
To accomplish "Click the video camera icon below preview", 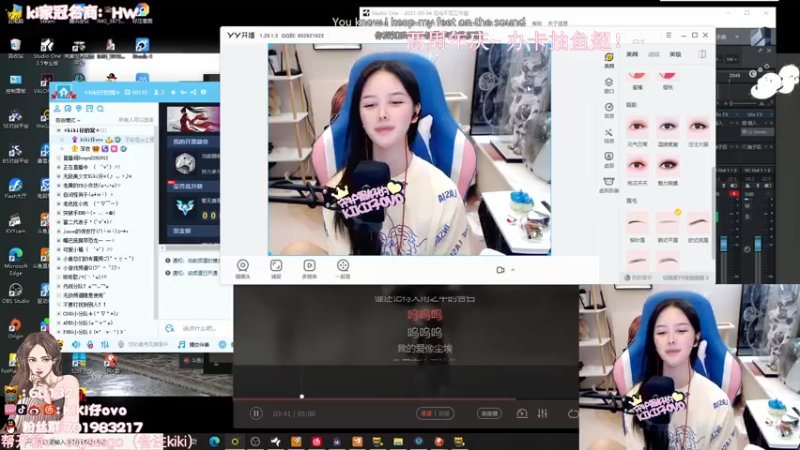I will [501, 270].
